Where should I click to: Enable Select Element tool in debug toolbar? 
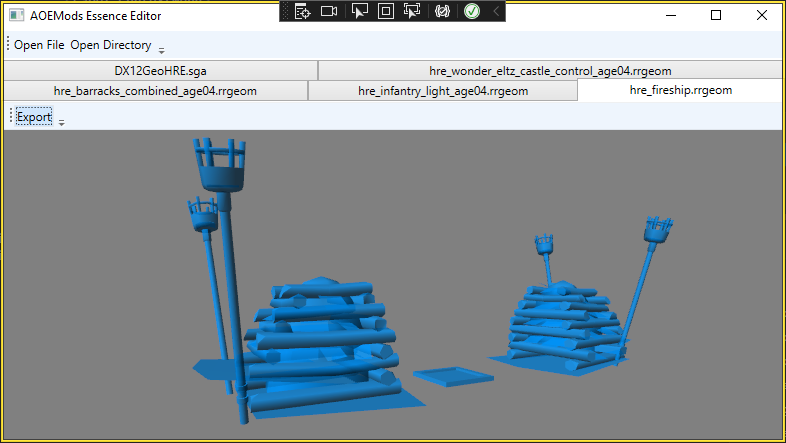click(x=359, y=11)
